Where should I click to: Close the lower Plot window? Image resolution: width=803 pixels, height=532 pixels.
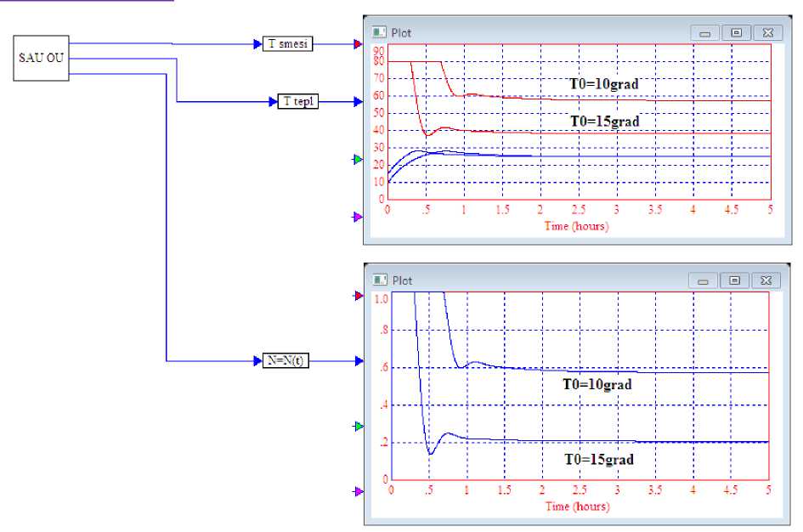[x=766, y=280]
